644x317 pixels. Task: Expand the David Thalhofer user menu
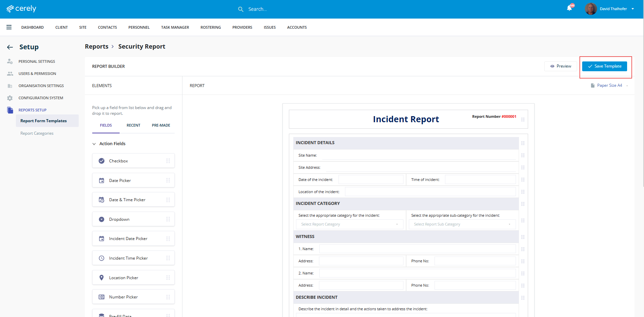click(633, 9)
